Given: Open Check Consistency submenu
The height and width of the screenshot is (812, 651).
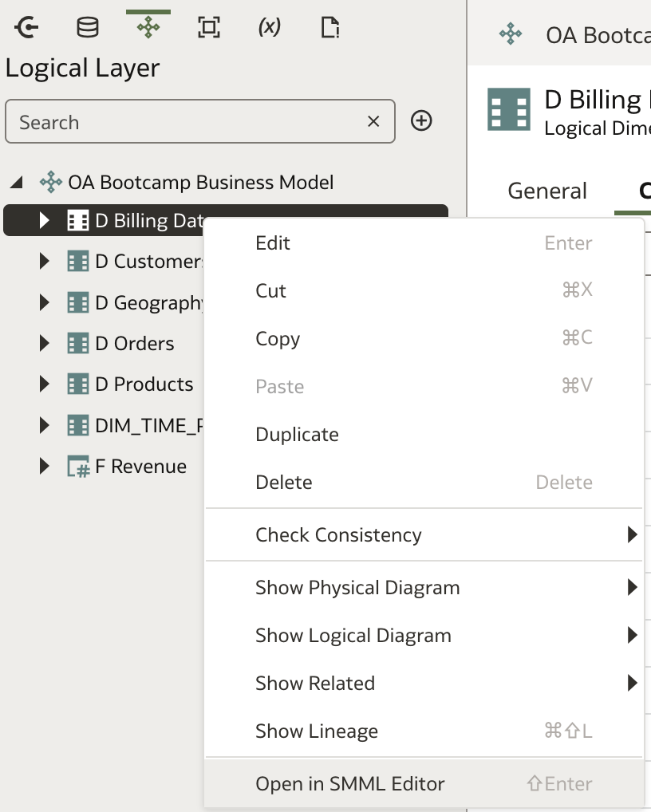Looking at the screenshot, I should [x=424, y=534].
